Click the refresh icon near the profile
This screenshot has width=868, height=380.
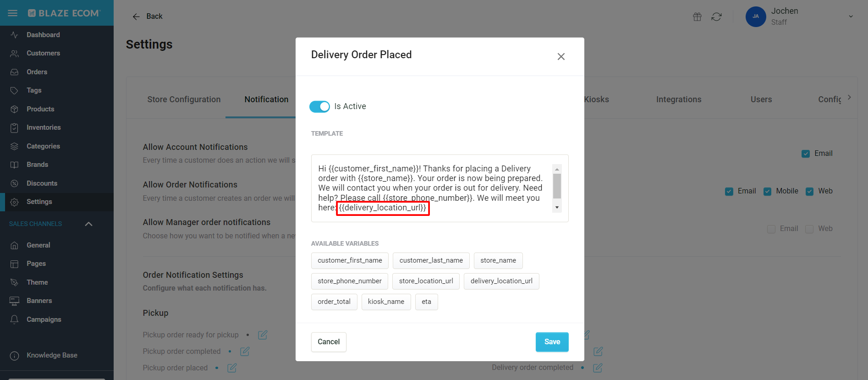717,17
